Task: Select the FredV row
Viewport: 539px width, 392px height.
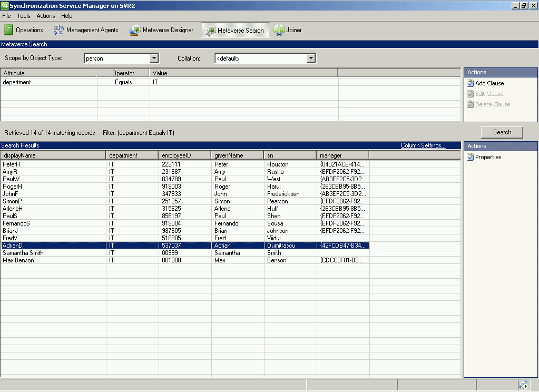Action: (185, 238)
